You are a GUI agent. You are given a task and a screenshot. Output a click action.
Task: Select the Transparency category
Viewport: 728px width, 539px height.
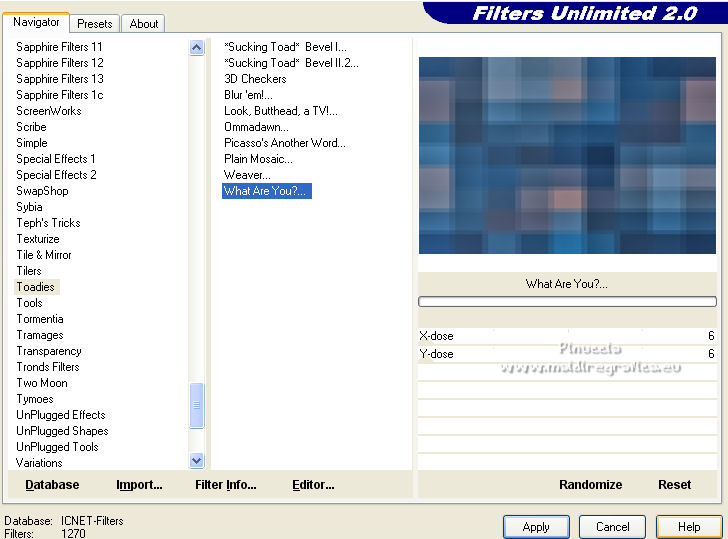[49, 351]
